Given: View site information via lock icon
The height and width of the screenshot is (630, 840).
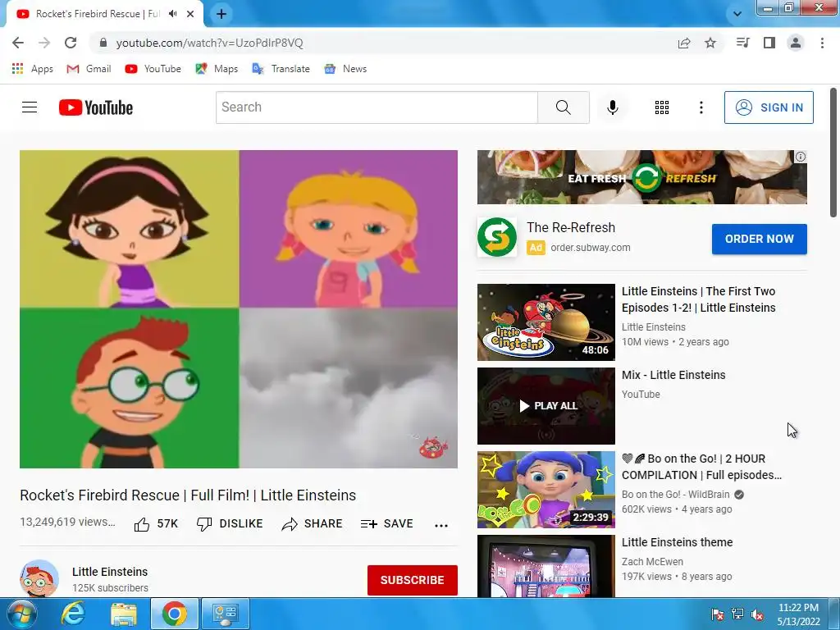Looking at the screenshot, I should pos(103,43).
